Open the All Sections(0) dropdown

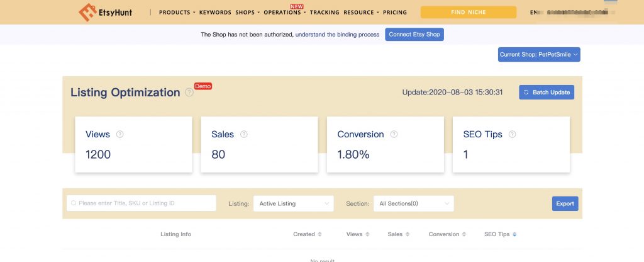[414, 203]
